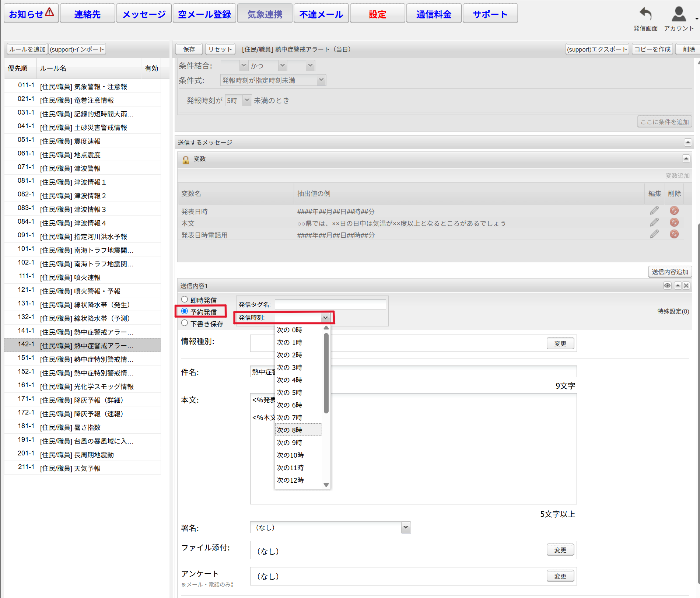Select rule 011-1 気象警報・注意報
The width and height of the screenshot is (700, 598).
point(83,86)
